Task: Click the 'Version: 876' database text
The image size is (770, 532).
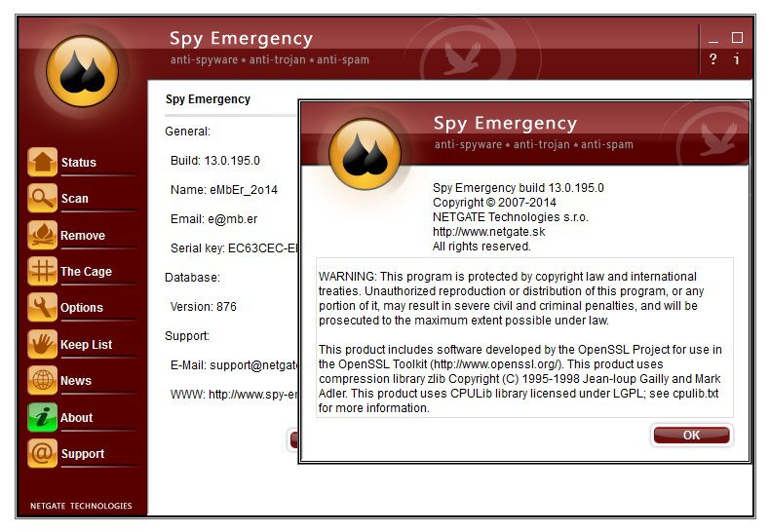Action: 204,307
